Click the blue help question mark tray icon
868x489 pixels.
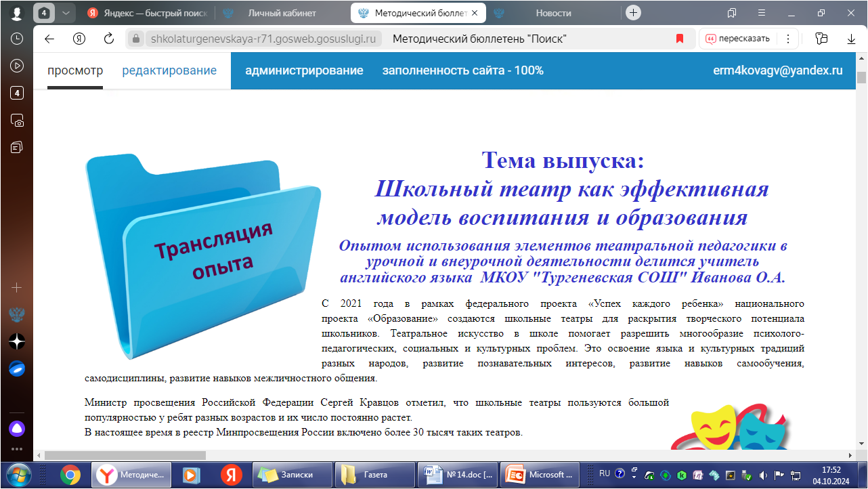[x=619, y=473]
